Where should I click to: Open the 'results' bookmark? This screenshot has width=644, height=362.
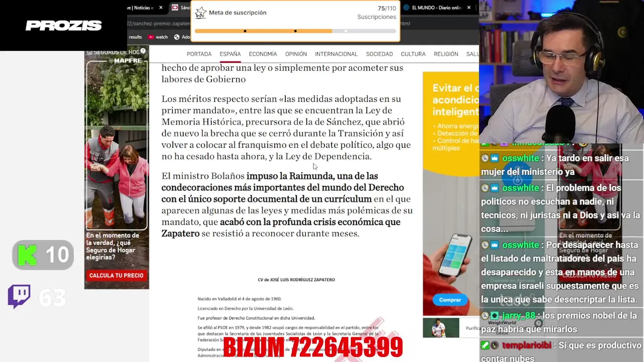pyautogui.click(x=135, y=37)
